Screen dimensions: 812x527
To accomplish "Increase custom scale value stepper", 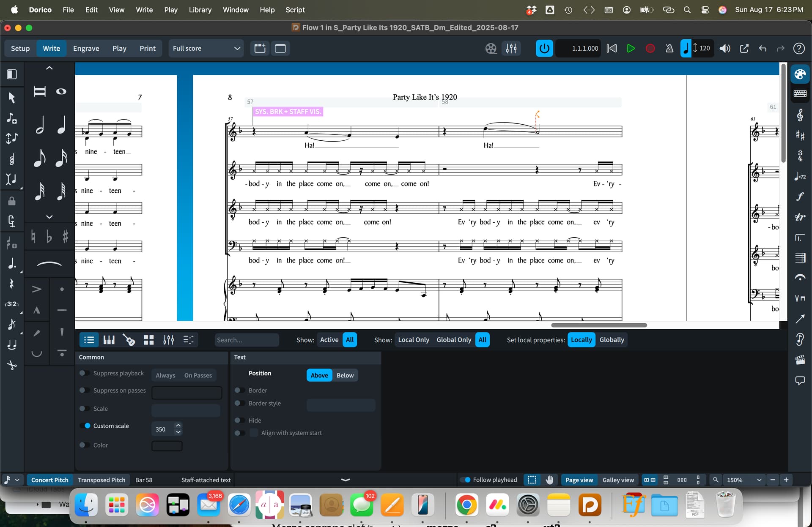I will pyautogui.click(x=178, y=426).
